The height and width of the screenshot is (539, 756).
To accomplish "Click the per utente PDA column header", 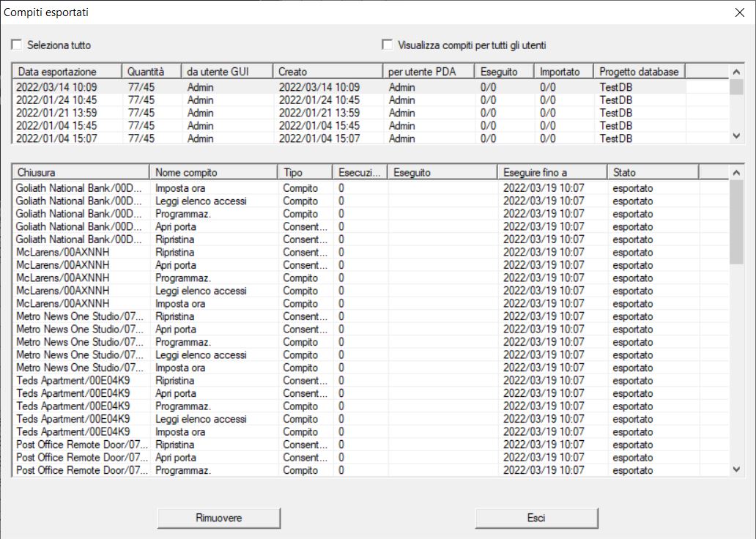I will (x=428, y=72).
